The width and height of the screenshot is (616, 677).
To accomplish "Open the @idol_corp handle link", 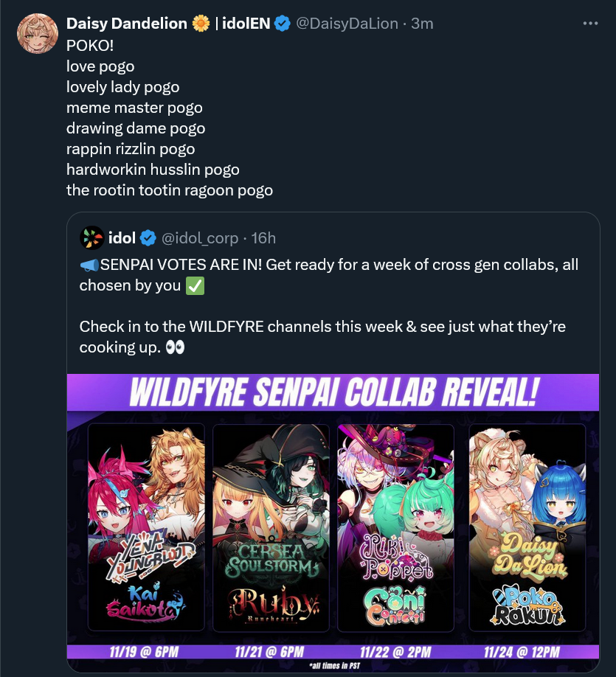I will [200, 238].
